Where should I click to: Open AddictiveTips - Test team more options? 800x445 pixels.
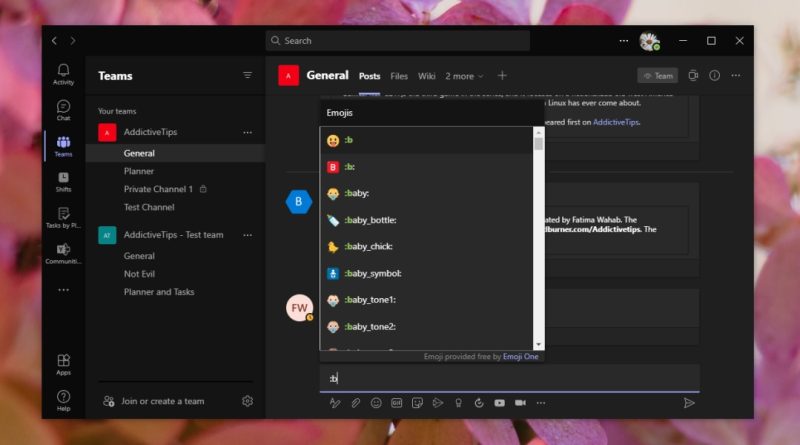coord(247,235)
